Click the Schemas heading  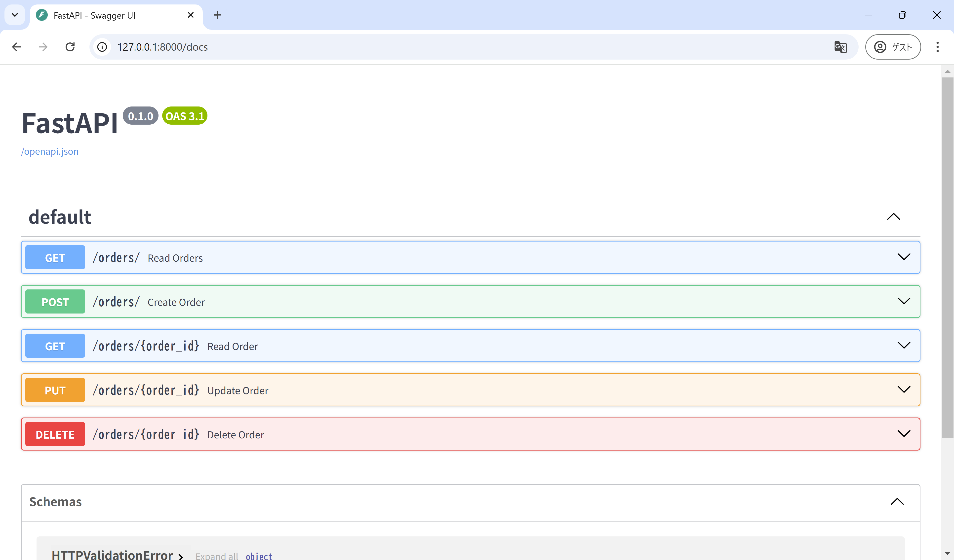[55, 502]
